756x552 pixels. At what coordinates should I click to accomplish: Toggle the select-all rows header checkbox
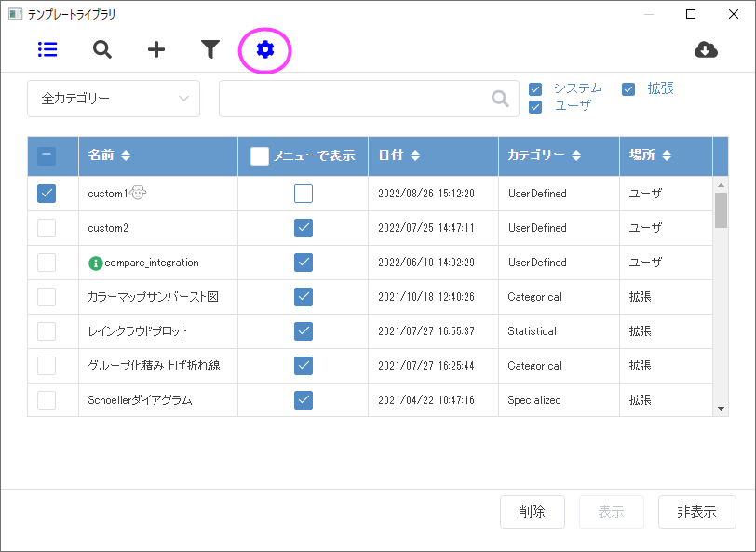[x=47, y=156]
